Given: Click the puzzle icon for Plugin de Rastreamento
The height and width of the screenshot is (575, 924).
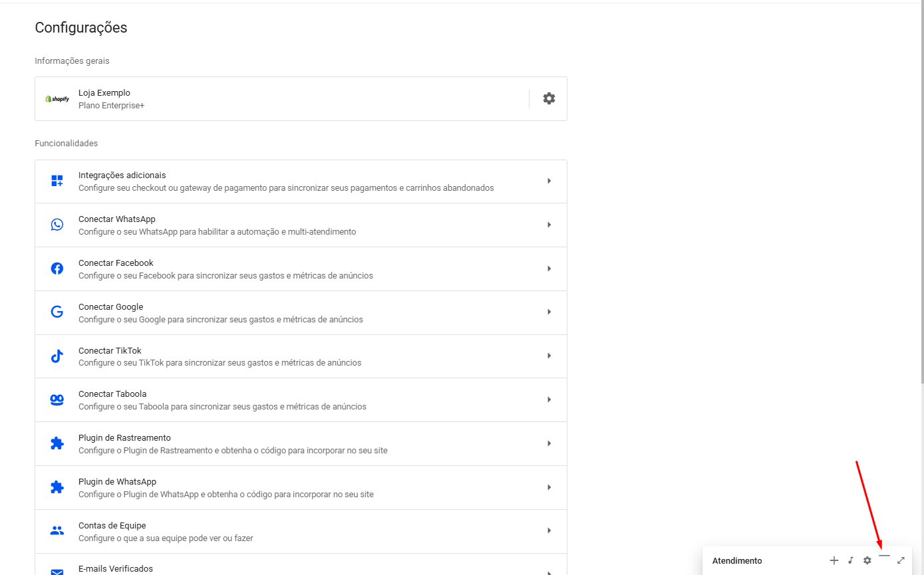Looking at the screenshot, I should pyautogui.click(x=57, y=443).
